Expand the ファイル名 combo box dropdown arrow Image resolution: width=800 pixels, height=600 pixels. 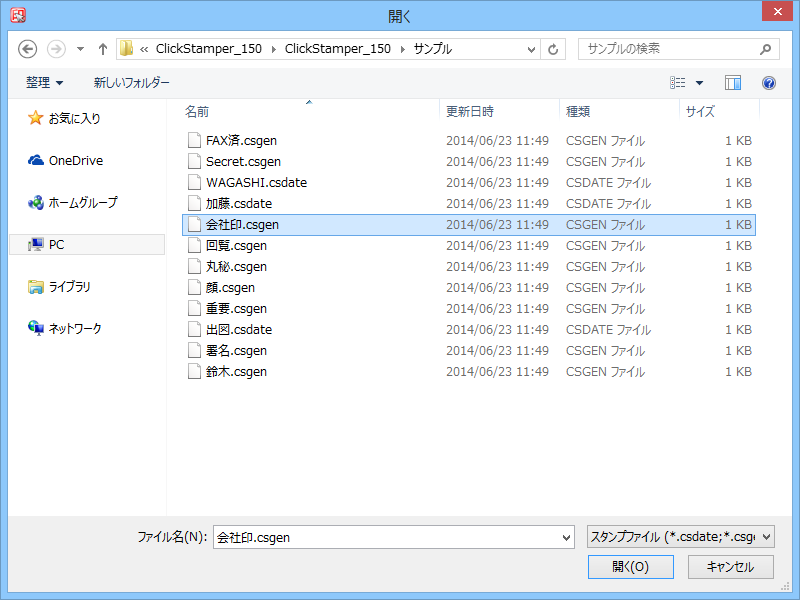click(566, 537)
